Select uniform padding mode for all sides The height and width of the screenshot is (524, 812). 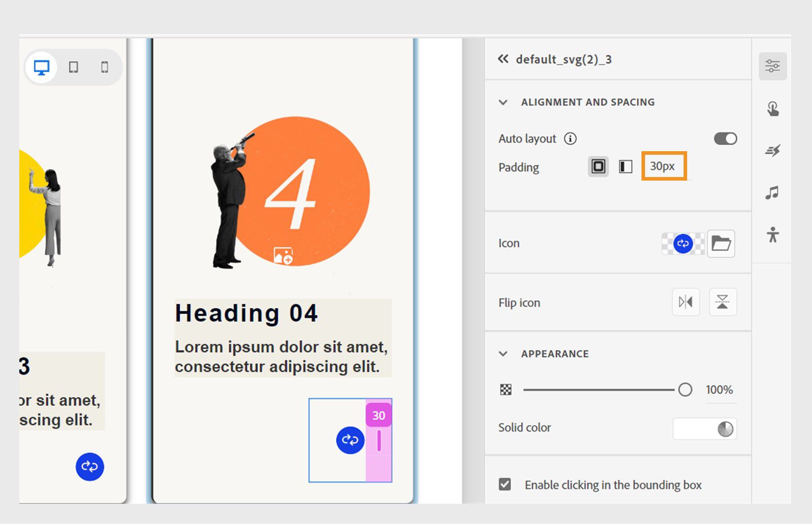point(598,166)
